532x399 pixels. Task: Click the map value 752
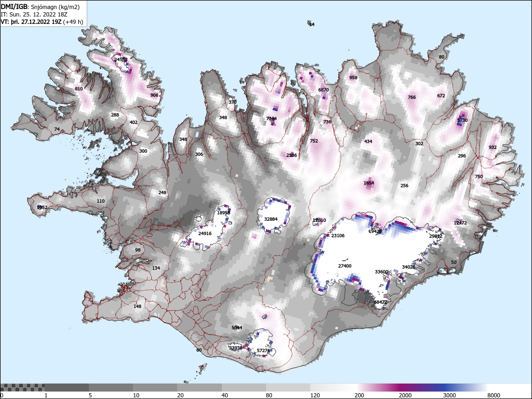pos(314,141)
